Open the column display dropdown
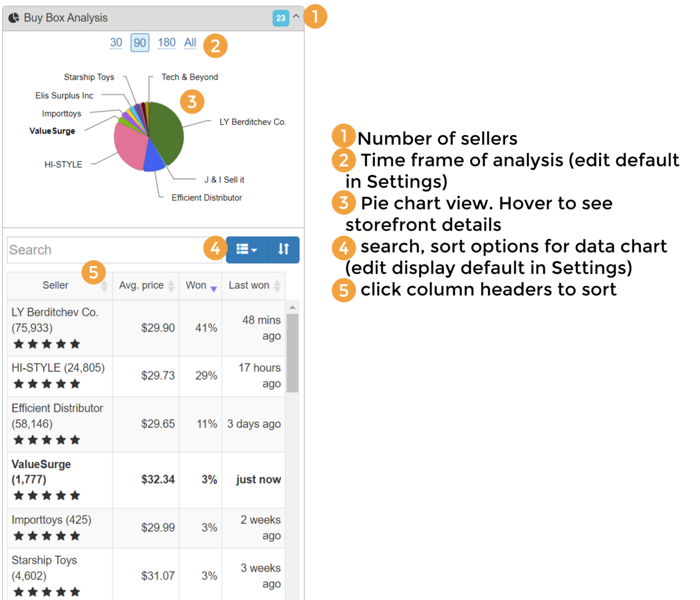 pyautogui.click(x=246, y=249)
